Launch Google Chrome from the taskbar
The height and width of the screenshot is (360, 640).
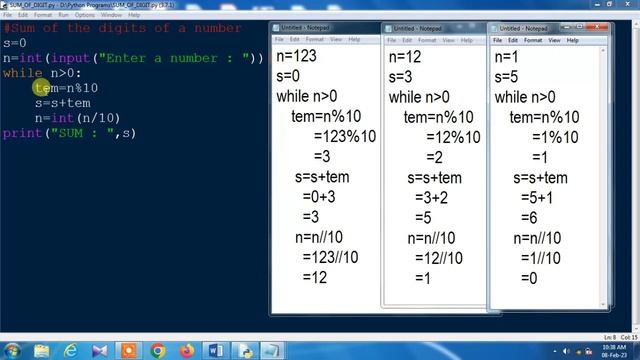[158, 351]
